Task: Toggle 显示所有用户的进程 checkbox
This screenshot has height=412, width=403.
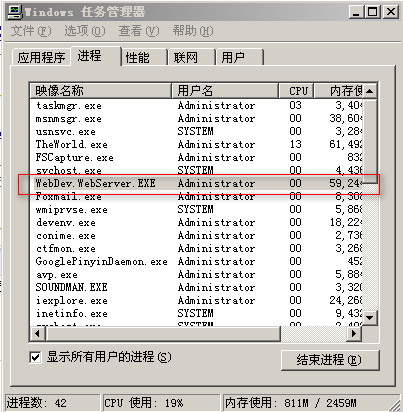Action: 35,357
